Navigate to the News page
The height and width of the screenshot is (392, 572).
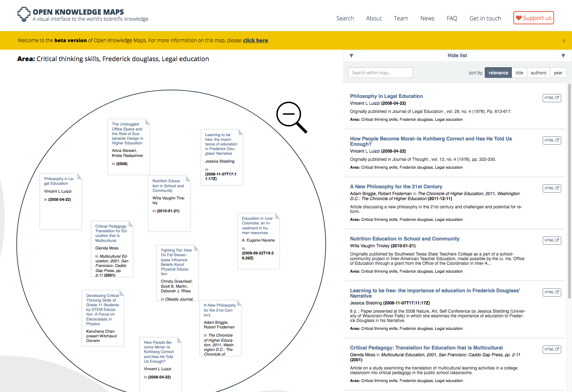point(427,18)
